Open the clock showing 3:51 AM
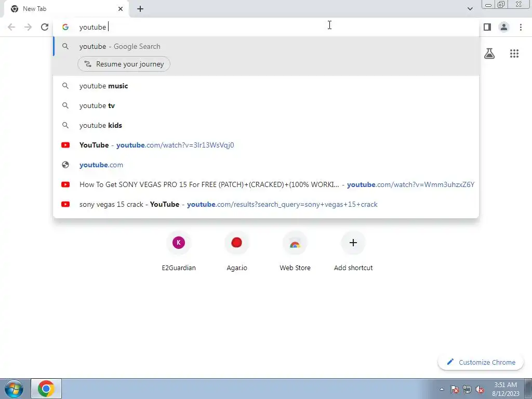The height and width of the screenshot is (399, 532). (506, 389)
